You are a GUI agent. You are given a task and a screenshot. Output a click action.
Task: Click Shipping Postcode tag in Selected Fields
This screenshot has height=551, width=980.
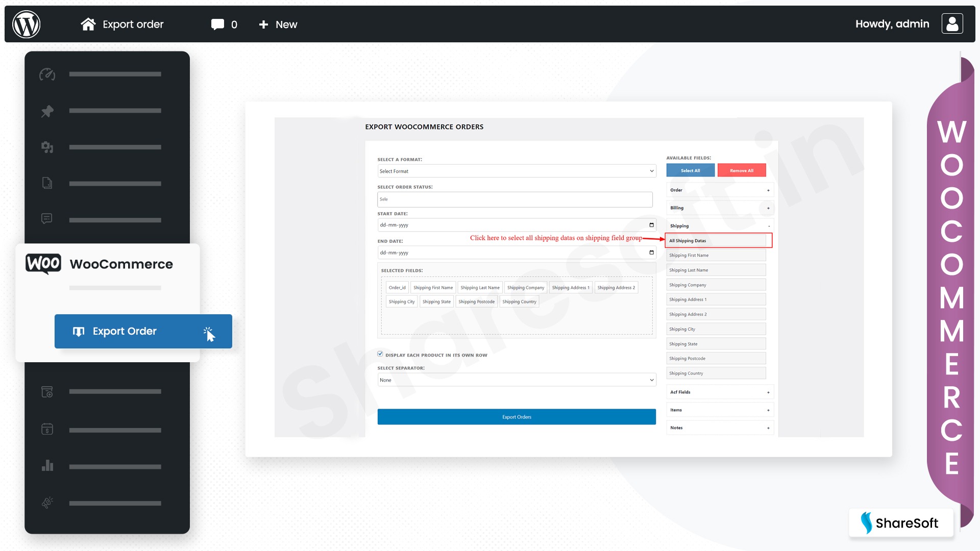(x=476, y=302)
